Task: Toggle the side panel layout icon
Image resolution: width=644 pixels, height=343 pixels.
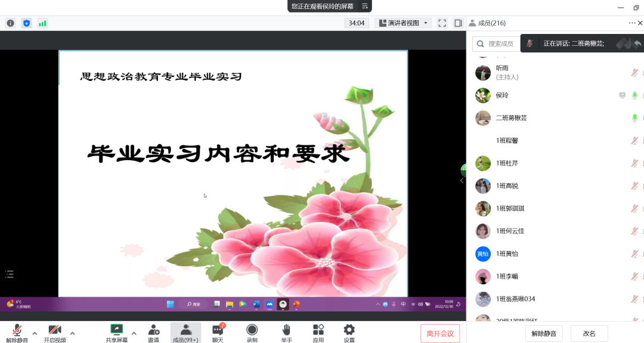Action: (458, 23)
